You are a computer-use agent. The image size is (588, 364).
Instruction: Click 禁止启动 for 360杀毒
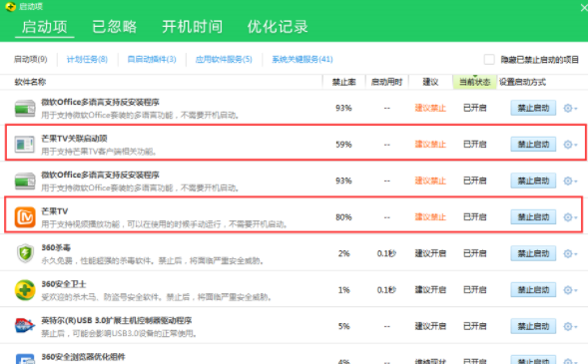tap(533, 253)
